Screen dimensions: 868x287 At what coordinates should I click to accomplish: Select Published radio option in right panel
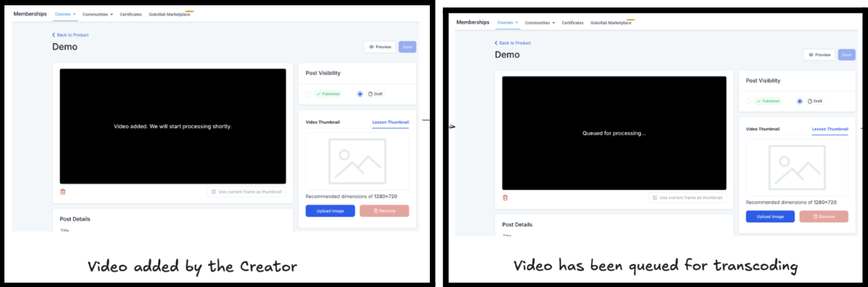pos(749,101)
